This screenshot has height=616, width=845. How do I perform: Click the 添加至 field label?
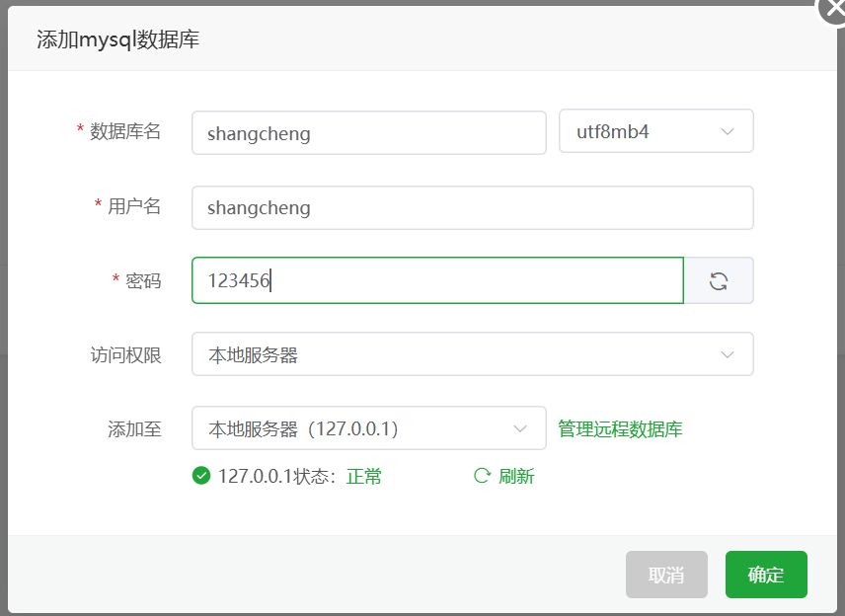134,429
